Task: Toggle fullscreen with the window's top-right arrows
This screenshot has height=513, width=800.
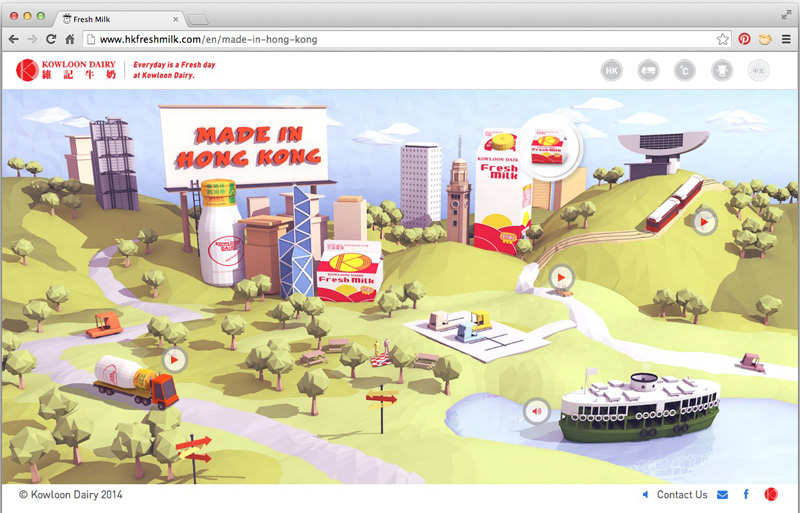Action: coord(786,15)
